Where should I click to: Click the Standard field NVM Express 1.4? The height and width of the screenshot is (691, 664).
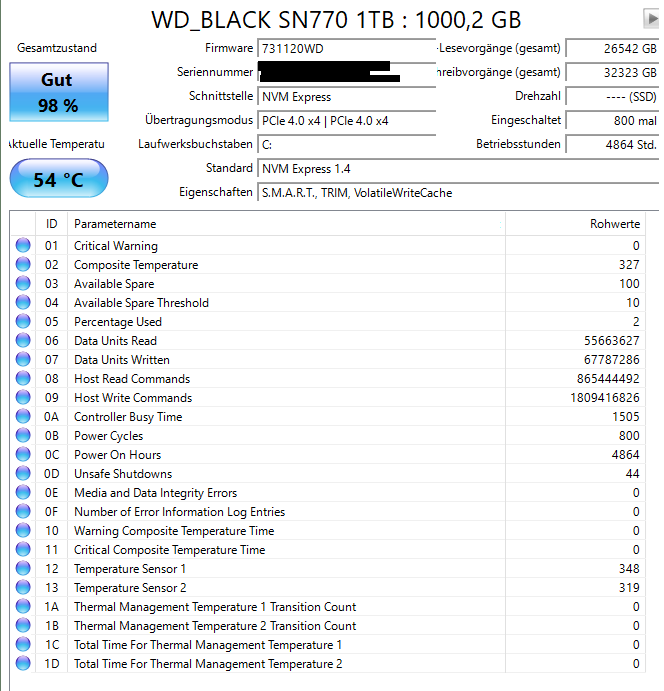click(x=458, y=169)
